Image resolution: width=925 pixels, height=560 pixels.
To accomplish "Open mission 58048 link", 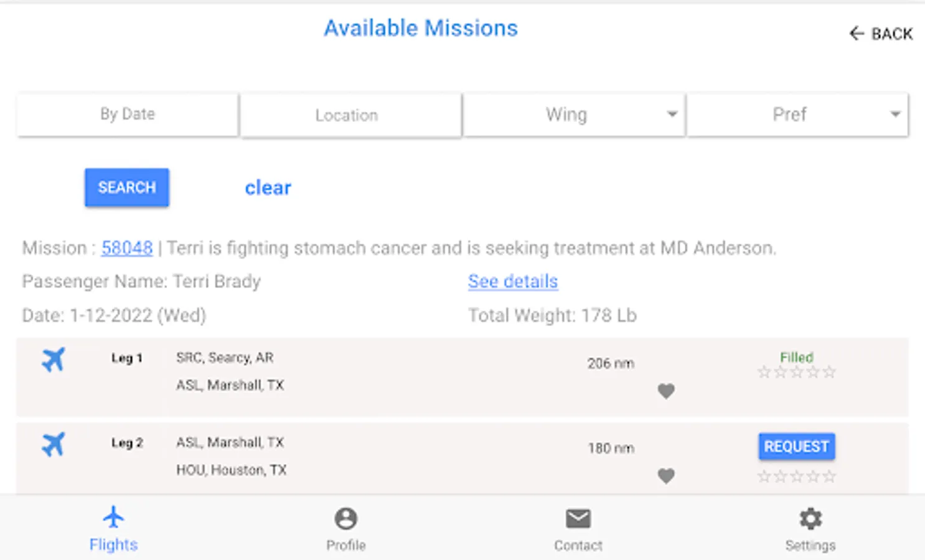I will click(127, 248).
